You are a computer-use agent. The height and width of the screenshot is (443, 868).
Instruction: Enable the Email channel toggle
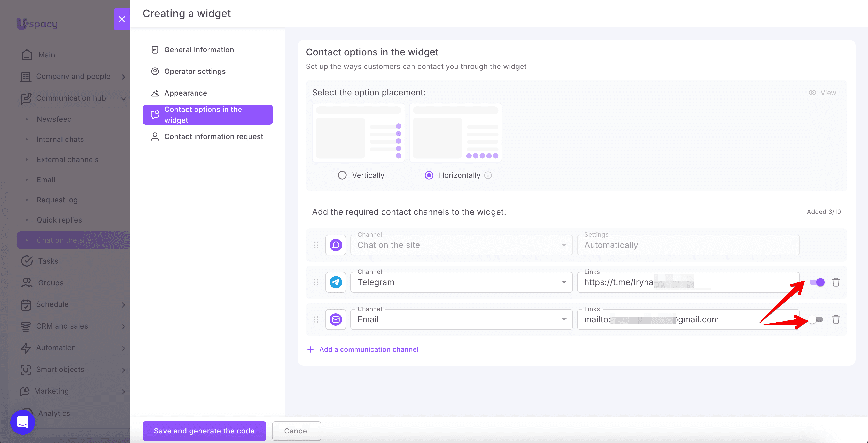pyautogui.click(x=816, y=319)
